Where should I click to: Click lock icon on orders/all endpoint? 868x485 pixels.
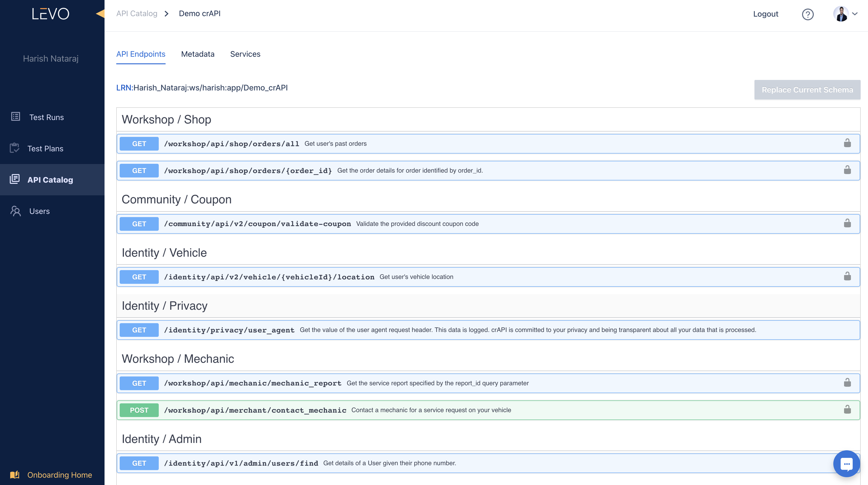coord(847,143)
